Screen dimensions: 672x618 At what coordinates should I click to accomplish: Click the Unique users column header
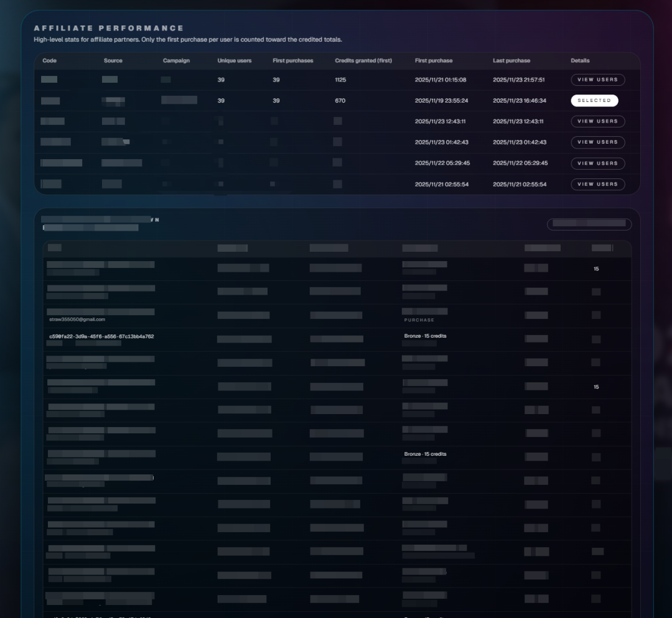pos(235,61)
